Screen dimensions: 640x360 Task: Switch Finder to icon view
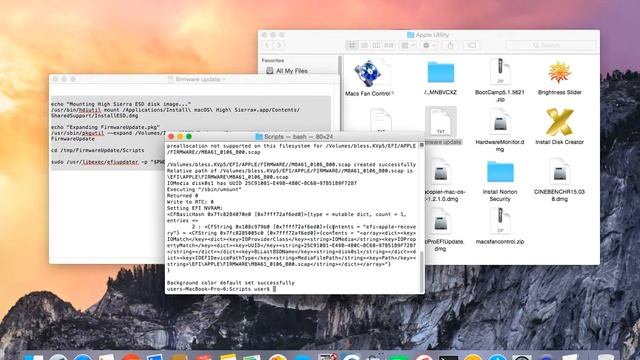352,45
